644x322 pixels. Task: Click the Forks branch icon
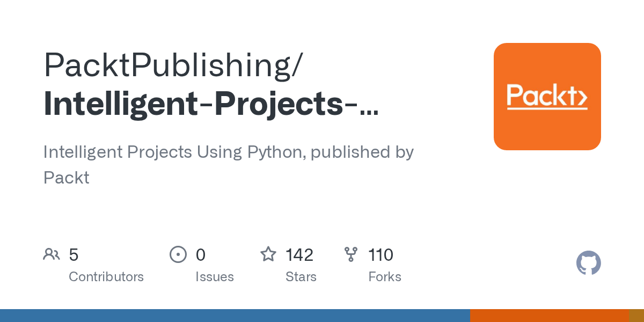[x=351, y=254]
